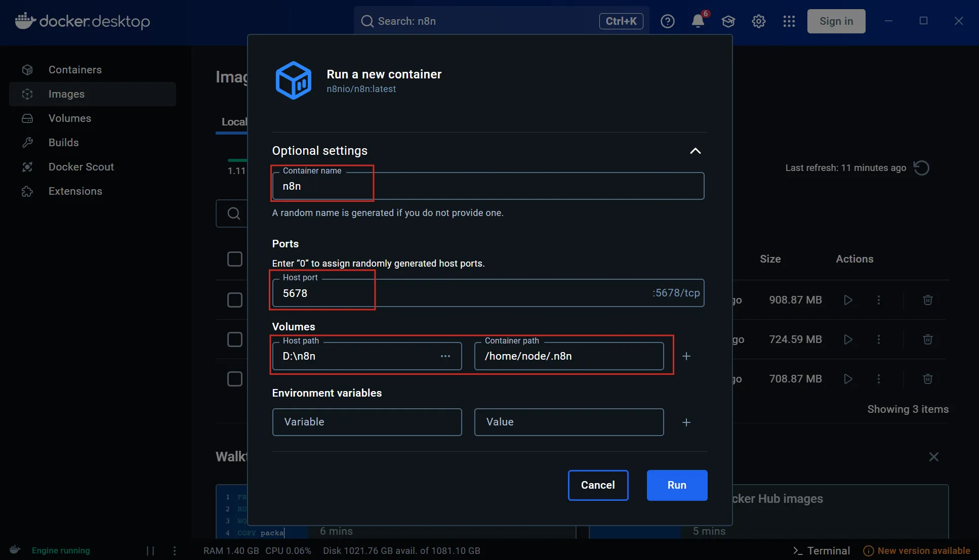Run the 724.59 MB image with play icon
Screen dimensions: 979x560
pos(849,339)
